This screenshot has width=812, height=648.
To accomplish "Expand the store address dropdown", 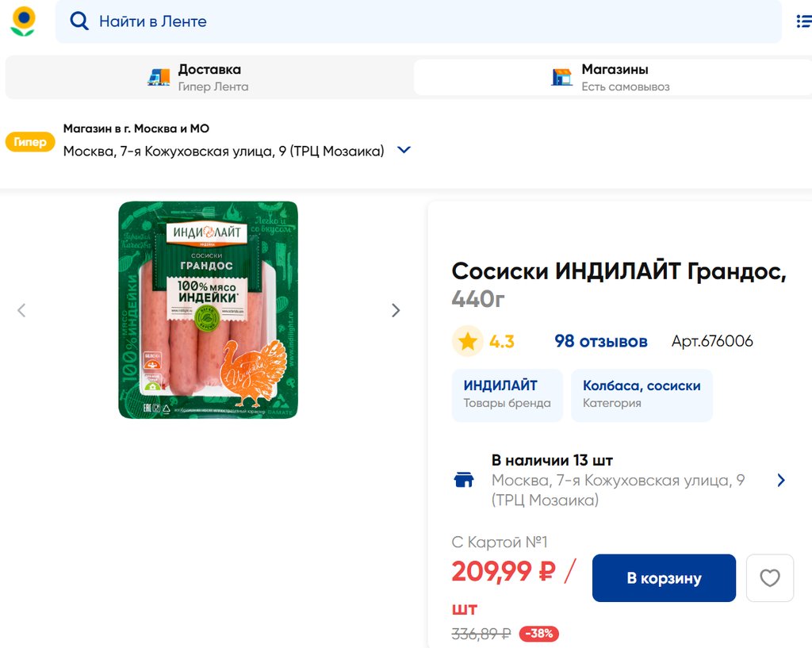I will point(404,150).
